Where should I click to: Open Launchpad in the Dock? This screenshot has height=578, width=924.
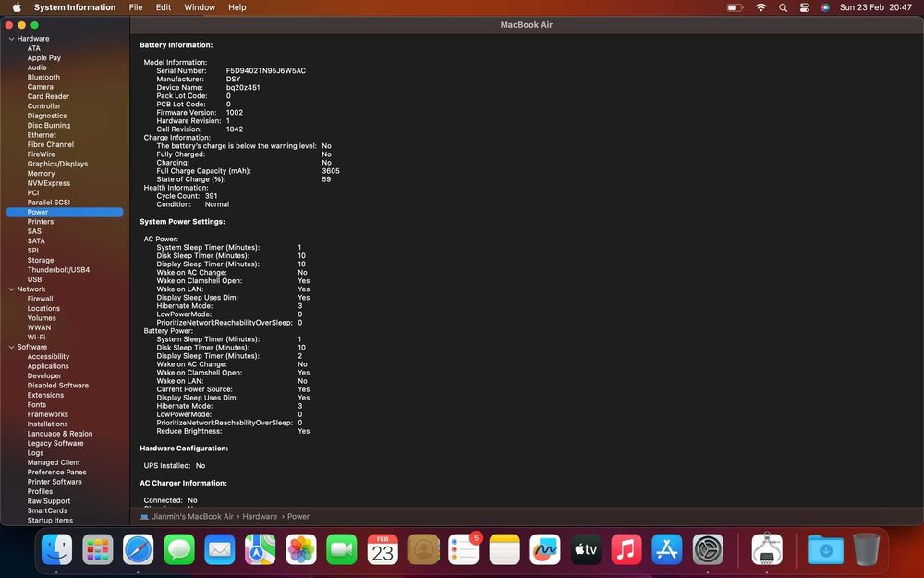(x=98, y=549)
